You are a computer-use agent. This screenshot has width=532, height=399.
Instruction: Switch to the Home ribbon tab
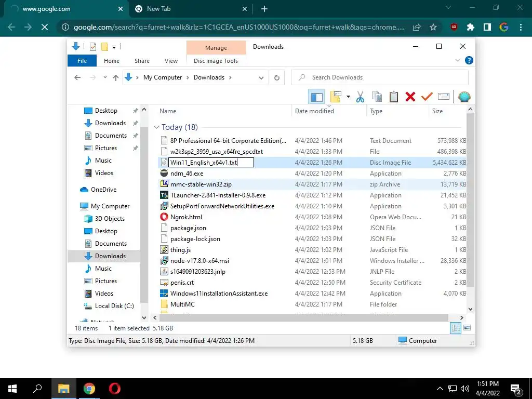pyautogui.click(x=112, y=61)
